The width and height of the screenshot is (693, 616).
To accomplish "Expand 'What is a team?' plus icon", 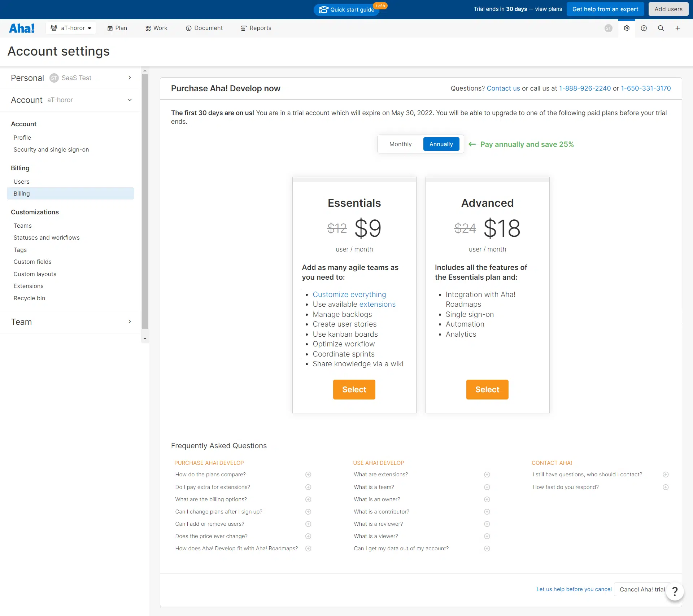I will coord(487,487).
